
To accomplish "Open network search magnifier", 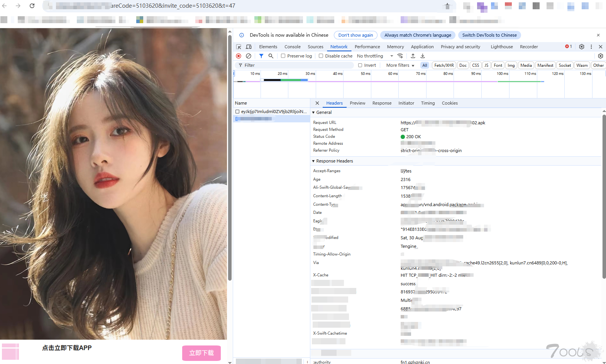I will pos(271,56).
